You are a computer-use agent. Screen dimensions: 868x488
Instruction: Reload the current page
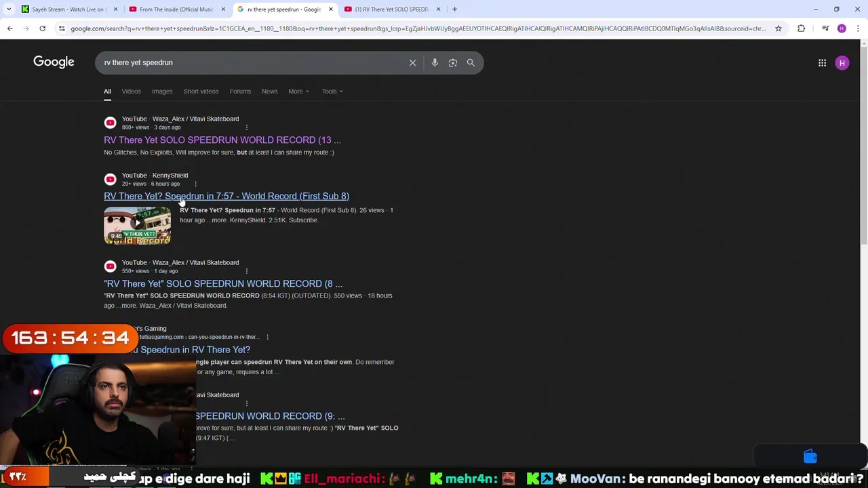pyautogui.click(x=42, y=28)
